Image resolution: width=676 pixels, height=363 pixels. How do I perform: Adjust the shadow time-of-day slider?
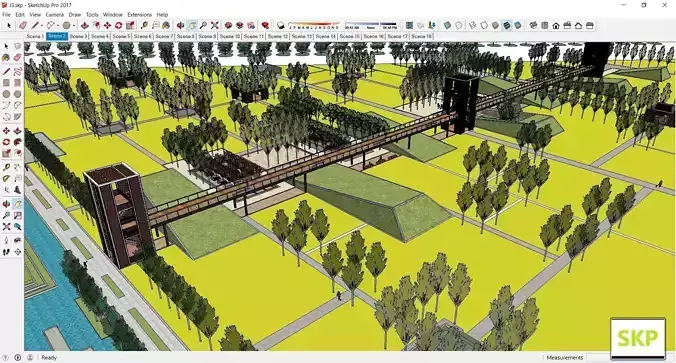(371, 25)
